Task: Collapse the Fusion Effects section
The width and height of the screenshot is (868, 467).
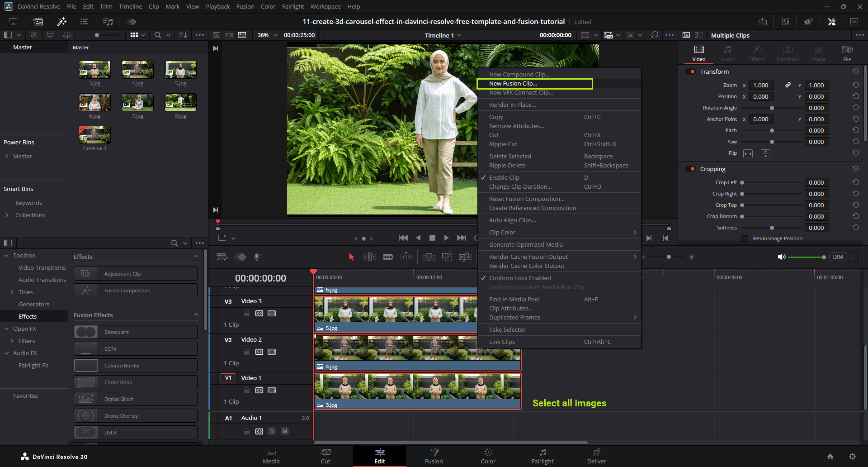Action: click(196, 315)
